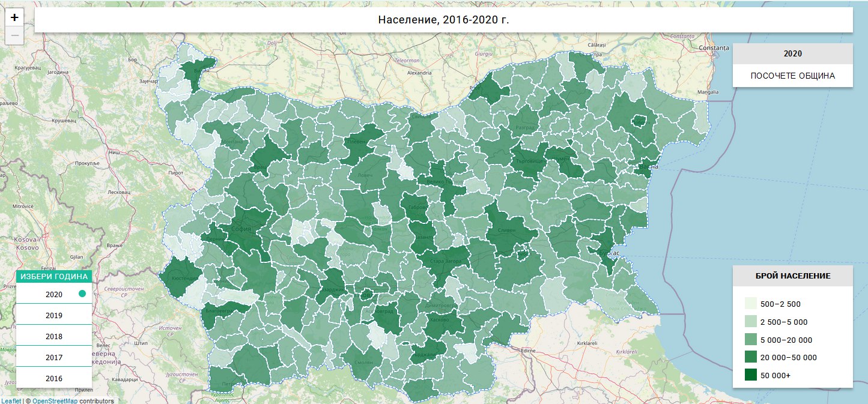Screen dimensions: 868x404
Task: Zoom in with the plus button
Action: point(14,17)
